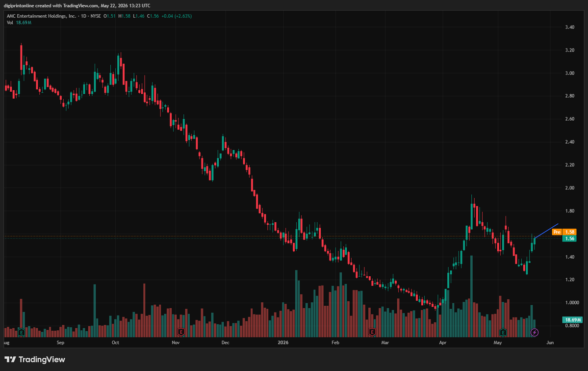Click the high value H1.58
This screenshot has width=588, height=371.
click(x=125, y=16)
